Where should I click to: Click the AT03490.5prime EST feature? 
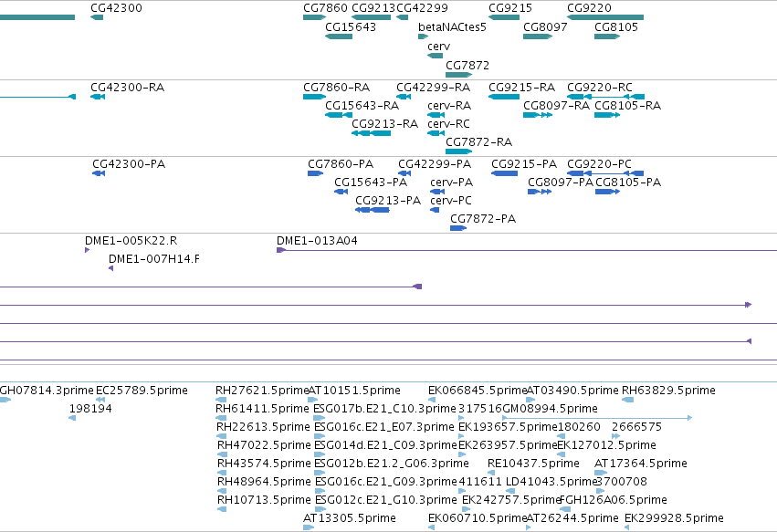coord(530,400)
